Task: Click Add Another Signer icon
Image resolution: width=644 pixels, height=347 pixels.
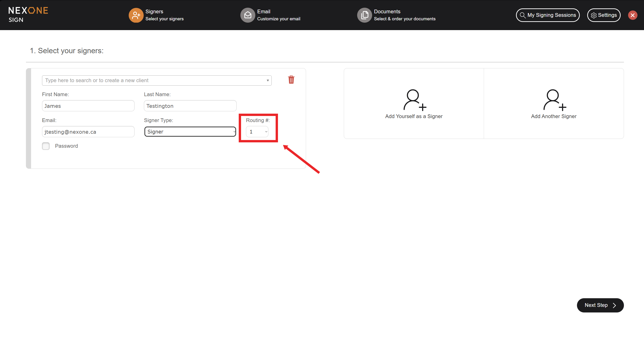Action: (554, 100)
